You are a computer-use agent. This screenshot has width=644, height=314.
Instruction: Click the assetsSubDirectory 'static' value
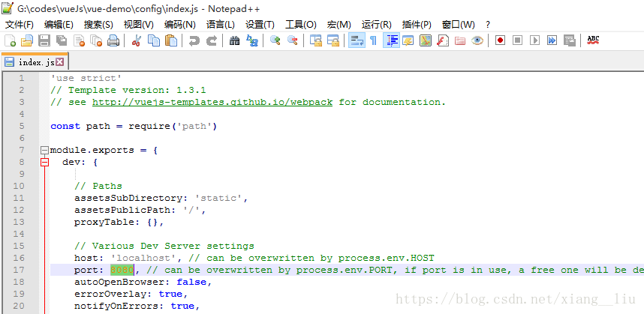[x=218, y=198]
